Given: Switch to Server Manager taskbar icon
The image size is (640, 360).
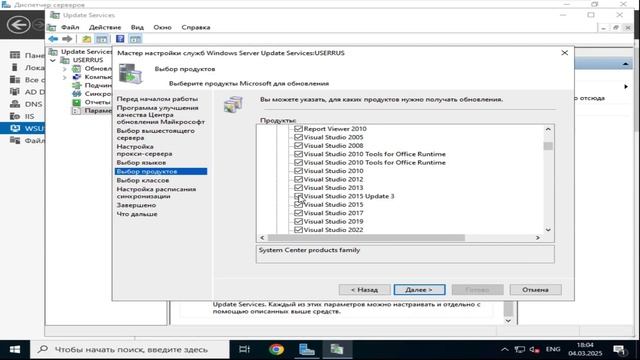Looking at the screenshot, I should coord(307,350).
